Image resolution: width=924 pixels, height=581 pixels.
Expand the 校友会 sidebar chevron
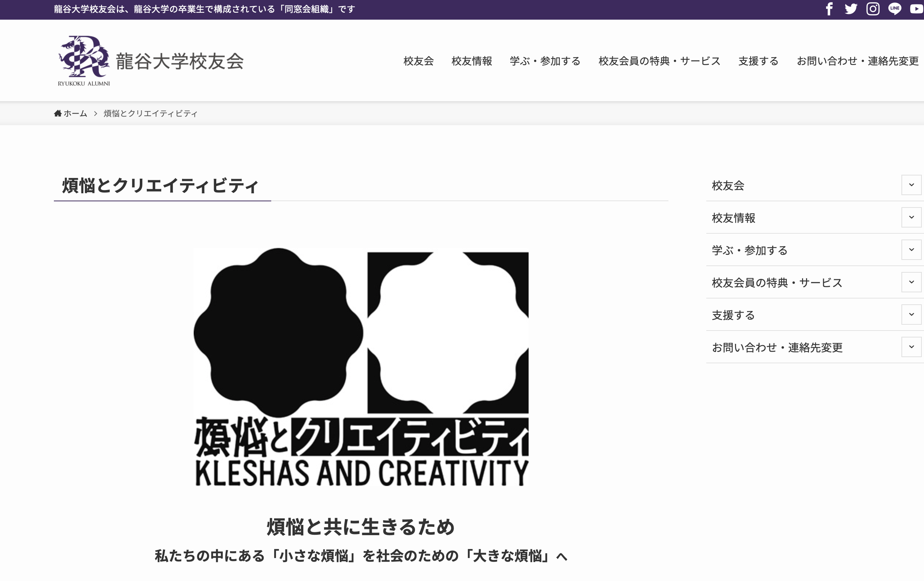click(x=911, y=185)
